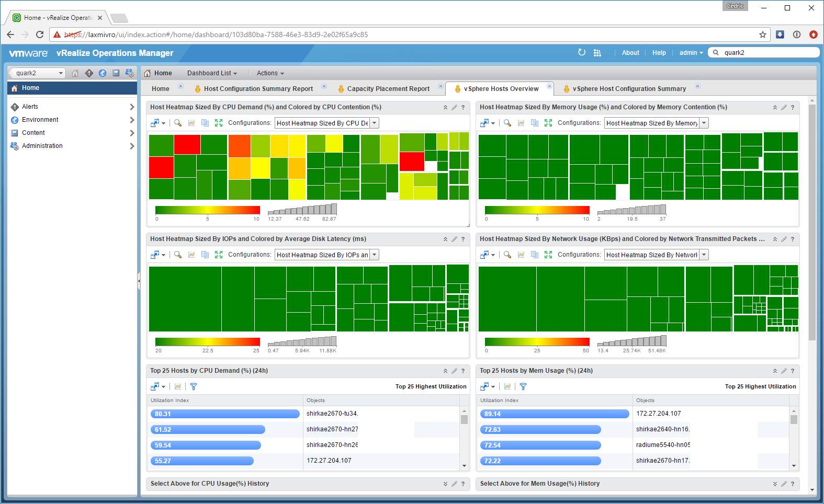This screenshot has width=824, height=504.
Task: Click the Administration gears icon in the left toolbar
Action: coord(130,73)
